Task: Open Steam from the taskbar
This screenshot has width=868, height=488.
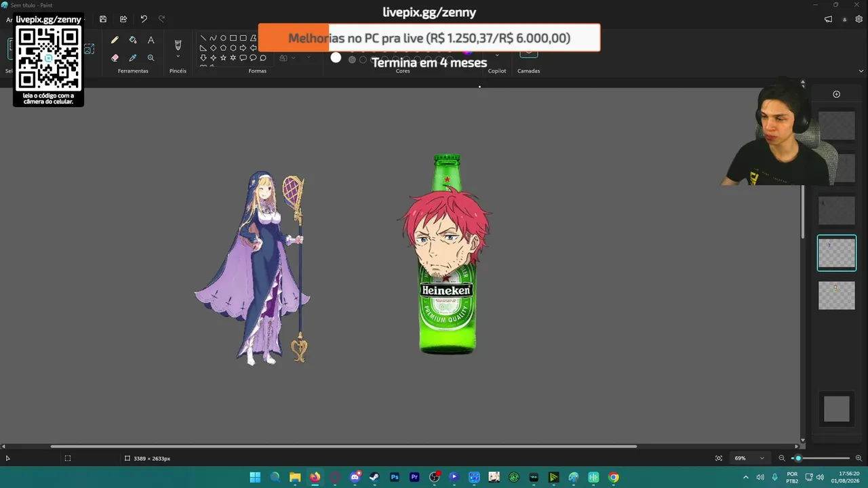Action: tap(374, 477)
